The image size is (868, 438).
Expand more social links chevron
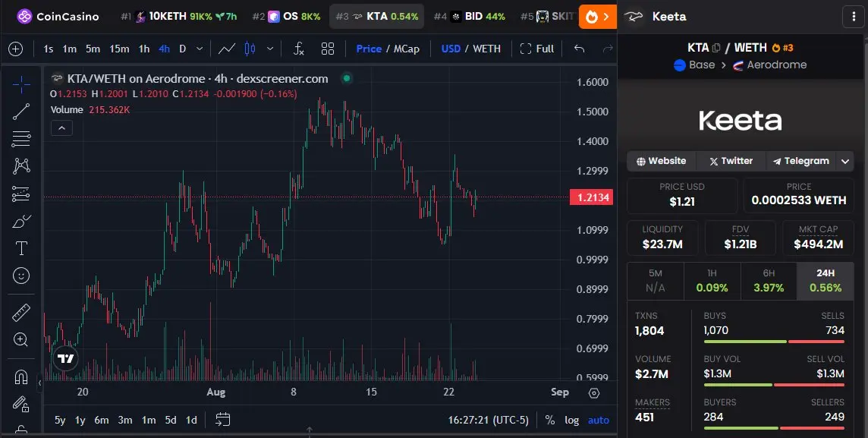pos(845,161)
